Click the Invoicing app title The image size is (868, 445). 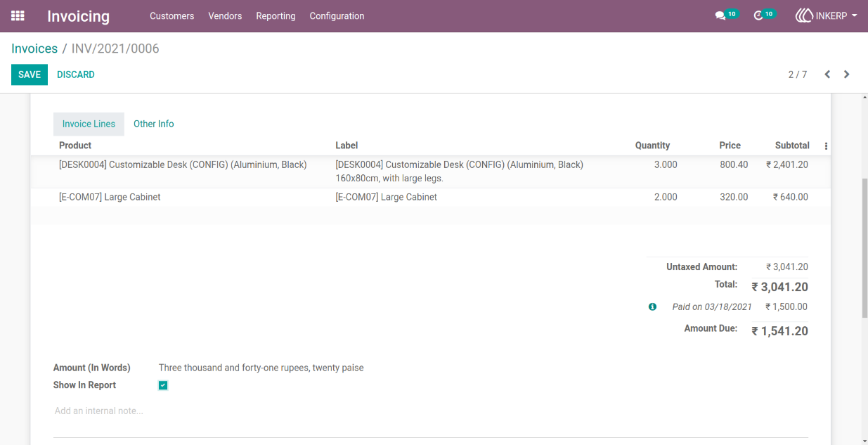pos(79,15)
